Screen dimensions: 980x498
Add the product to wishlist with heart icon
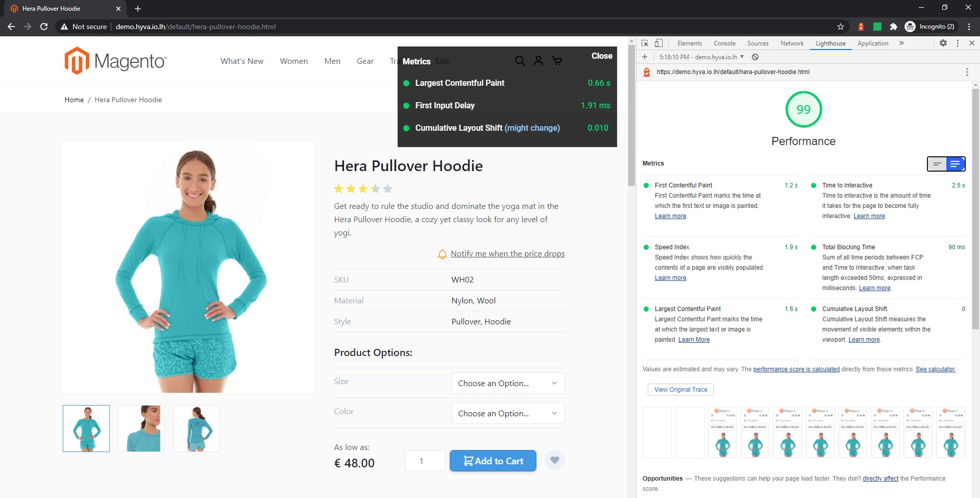(x=555, y=460)
